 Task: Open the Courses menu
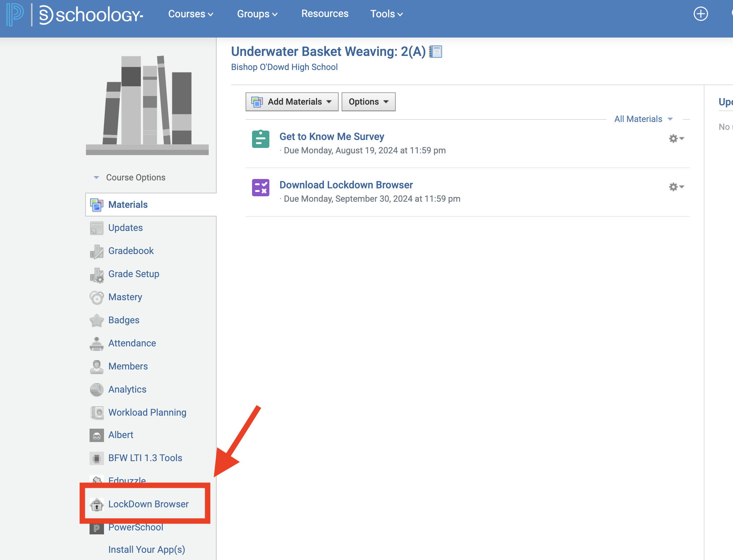191,14
